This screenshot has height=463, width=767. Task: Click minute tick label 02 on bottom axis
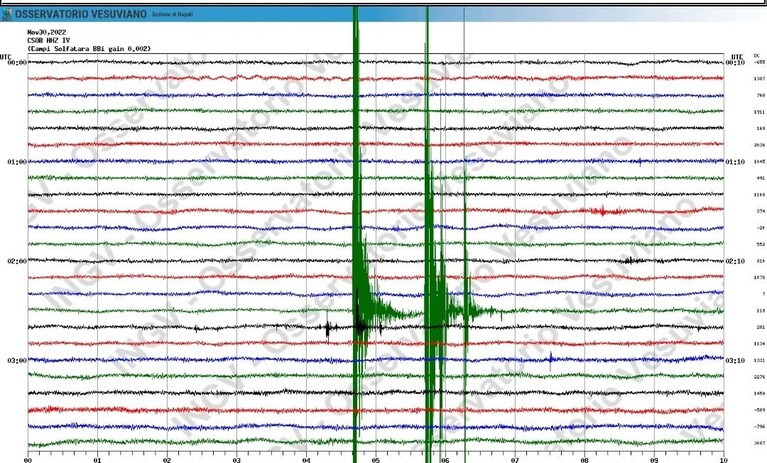click(167, 460)
